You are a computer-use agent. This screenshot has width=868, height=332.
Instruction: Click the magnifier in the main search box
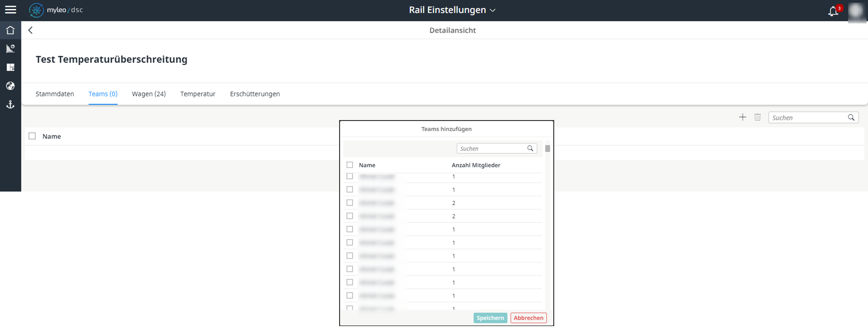tap(851, 118)
